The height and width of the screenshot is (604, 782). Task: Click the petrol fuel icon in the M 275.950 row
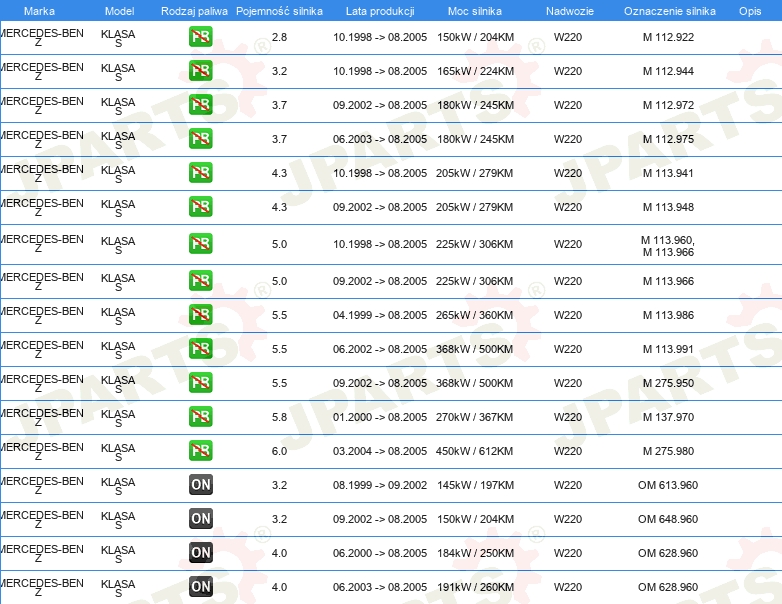(200, 382)
